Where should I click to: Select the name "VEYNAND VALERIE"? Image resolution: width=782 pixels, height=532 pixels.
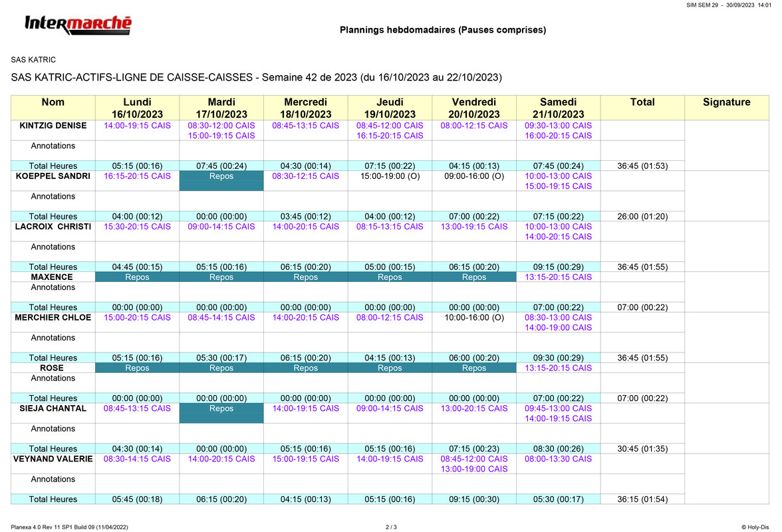(53, 459)
